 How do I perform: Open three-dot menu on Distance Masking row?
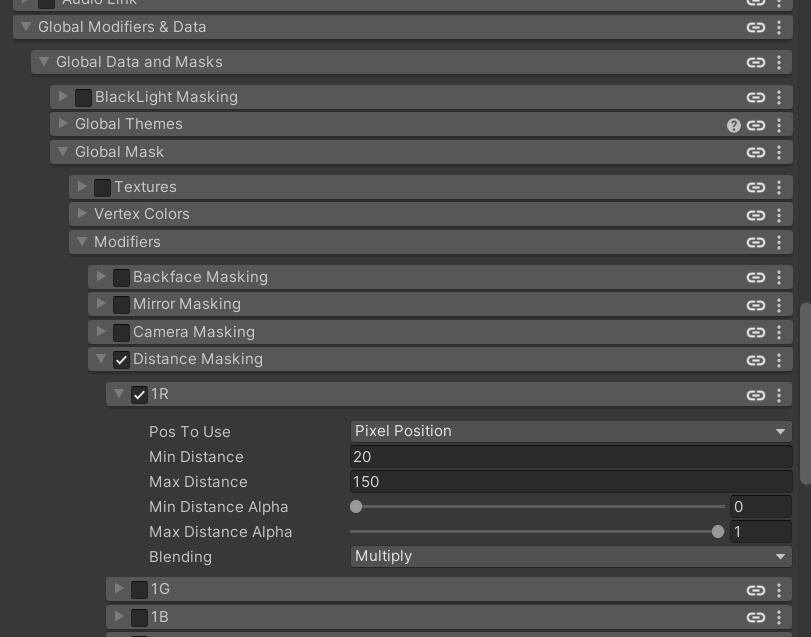(779, 360)
